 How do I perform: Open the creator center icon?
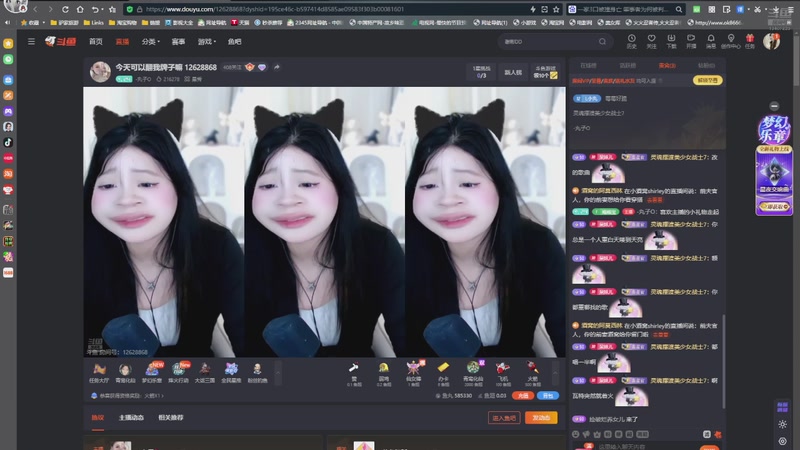[x=731, y=41]
